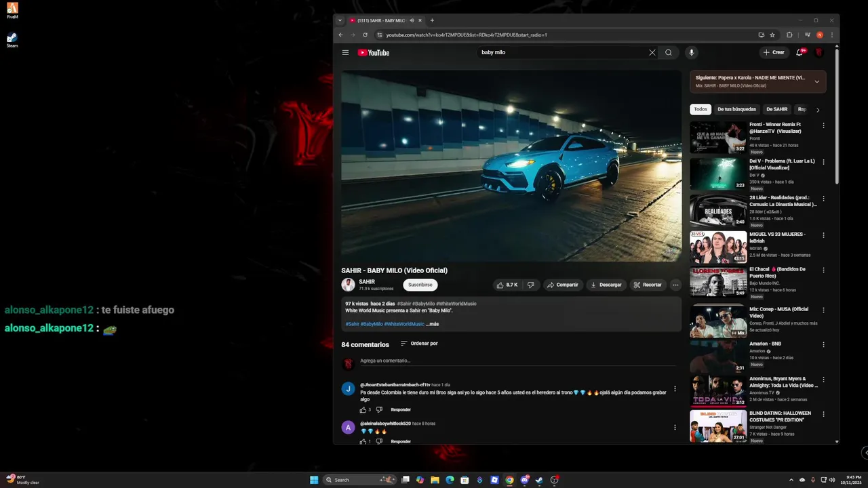Clear the 'baby milo' search text
The width and height of the screenshot is (868, 488).
(x=652, y=52)
